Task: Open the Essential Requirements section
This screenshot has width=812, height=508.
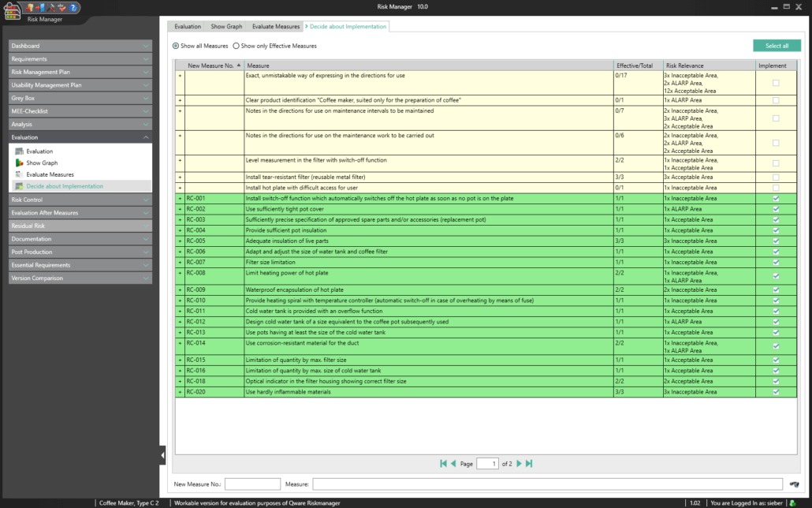Action: point(80,265)
